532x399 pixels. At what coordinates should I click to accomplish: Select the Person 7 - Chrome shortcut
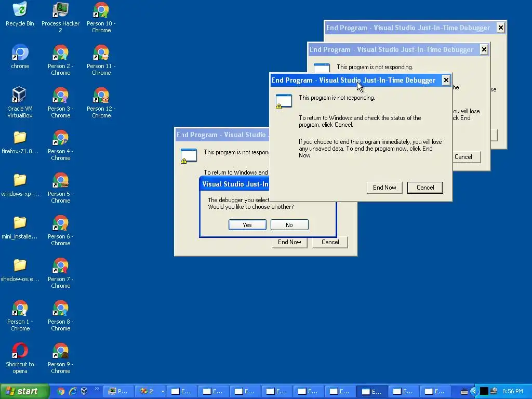[x=60, y=273]
